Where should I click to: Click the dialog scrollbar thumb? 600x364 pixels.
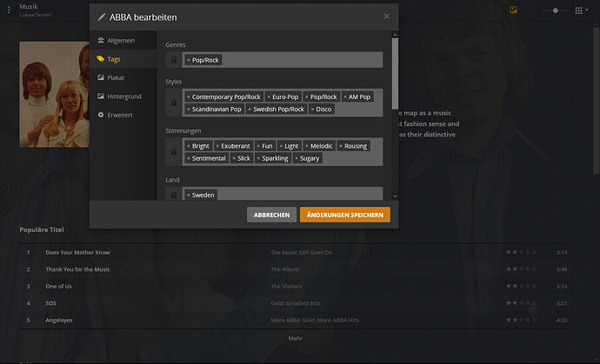(395, 73)
